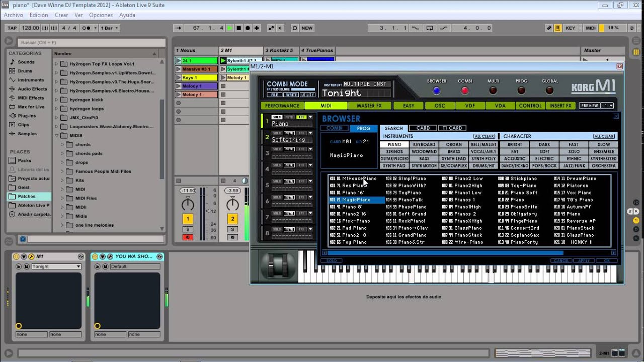
Task: Toggle SOLO on Piano timbre 1
Action: [x=277, y=117]
